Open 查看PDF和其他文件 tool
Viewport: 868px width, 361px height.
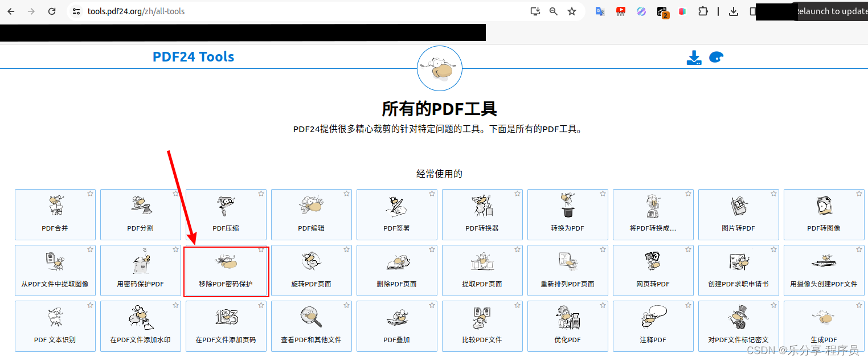(x=311, y=326)
